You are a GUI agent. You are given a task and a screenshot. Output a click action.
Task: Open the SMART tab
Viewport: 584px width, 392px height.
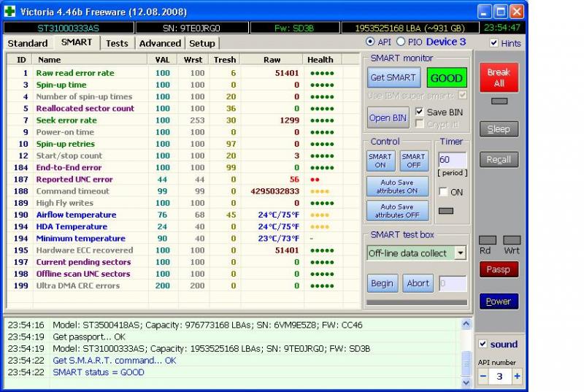point(77,42)
